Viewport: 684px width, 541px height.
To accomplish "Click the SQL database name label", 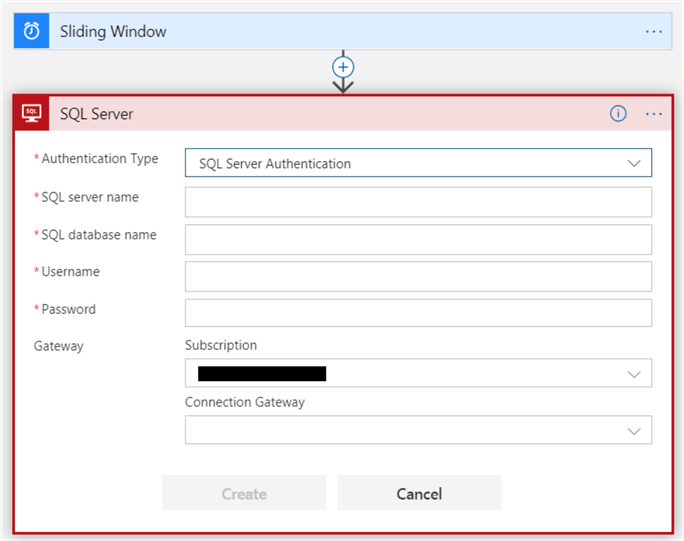I will pyautogui.click(x=99, y=235).
